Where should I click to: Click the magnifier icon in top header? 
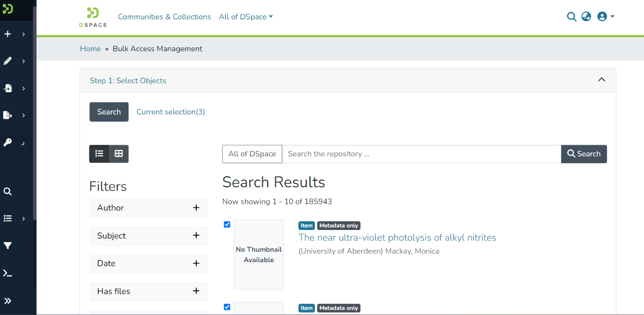(x=571, y=17)
